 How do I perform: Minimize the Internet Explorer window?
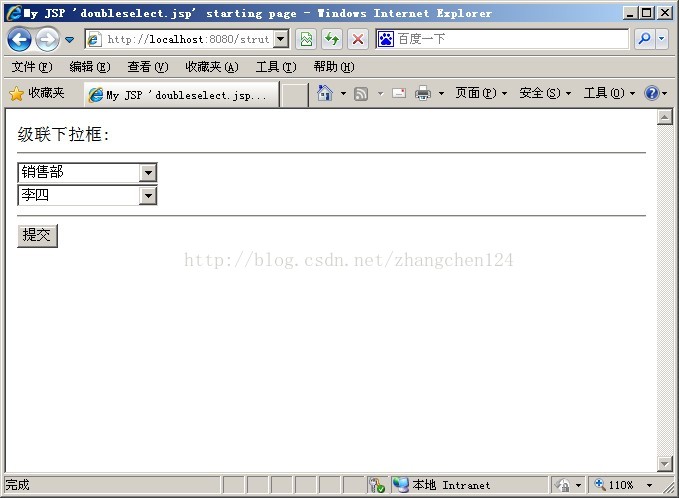[630, 13]
